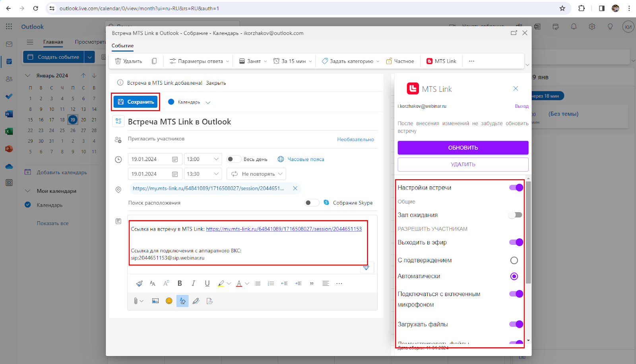Screen dimensions: 636x364
Task: Toggle underline formatting in event description
Action: tap(207, 283)
